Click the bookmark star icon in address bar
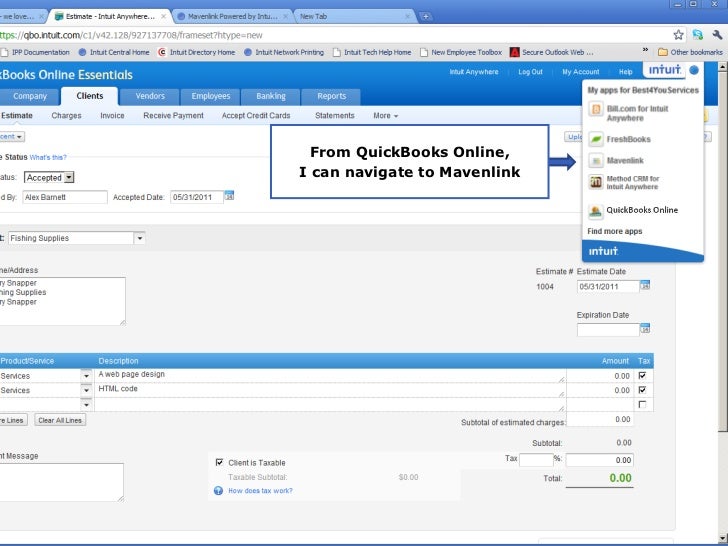The height and width of the screenshot is (546, 728). (x=678, y=35)
